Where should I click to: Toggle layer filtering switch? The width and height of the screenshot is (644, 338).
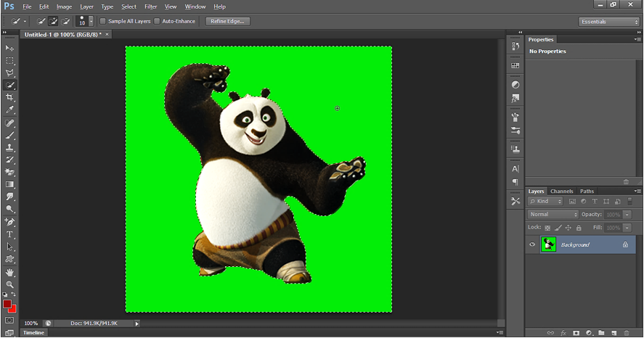coord(629,202)
